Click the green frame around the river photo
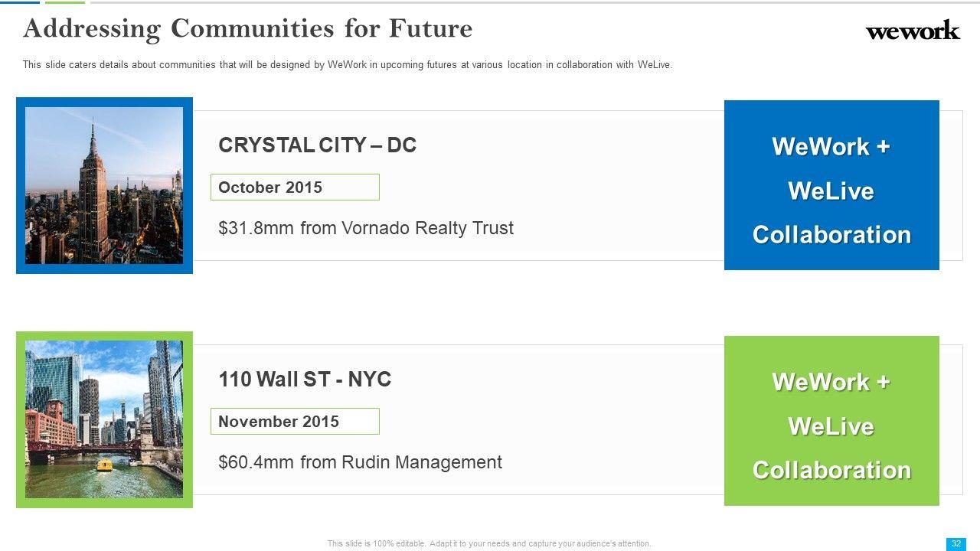 point(21,419)
